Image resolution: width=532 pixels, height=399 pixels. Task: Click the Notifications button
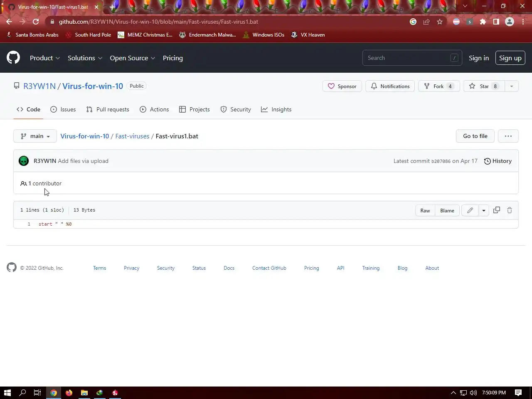click(390, 86)
